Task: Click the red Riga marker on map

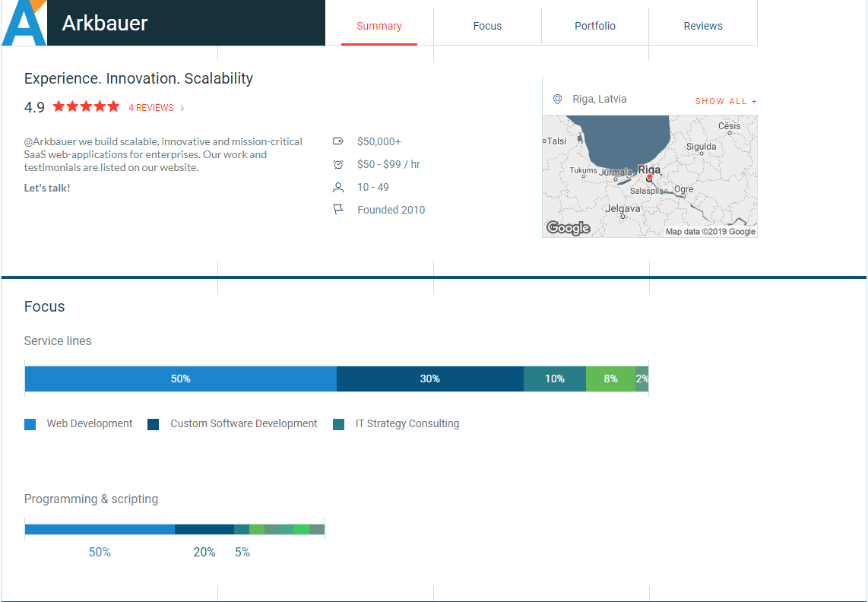Action: pyautogui.click(x=649, y=177)
